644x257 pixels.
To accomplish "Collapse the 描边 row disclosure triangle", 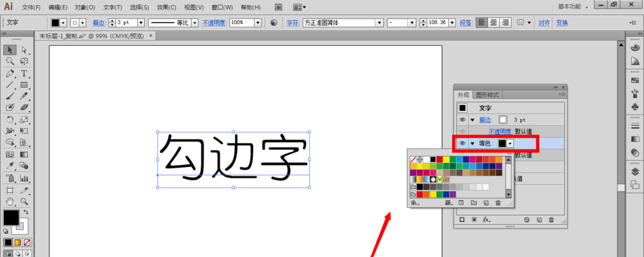I will point(472,120).
